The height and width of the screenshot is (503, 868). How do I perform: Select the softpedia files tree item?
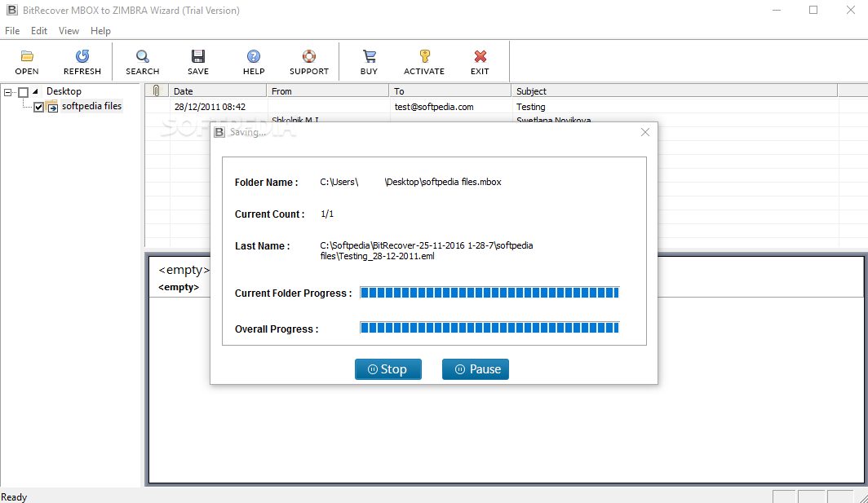click(x=91, y=106)
